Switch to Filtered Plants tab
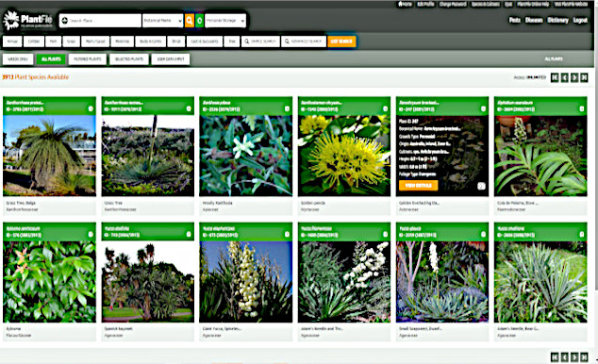This screenshot has height=364, width=598. click(88, 59)
